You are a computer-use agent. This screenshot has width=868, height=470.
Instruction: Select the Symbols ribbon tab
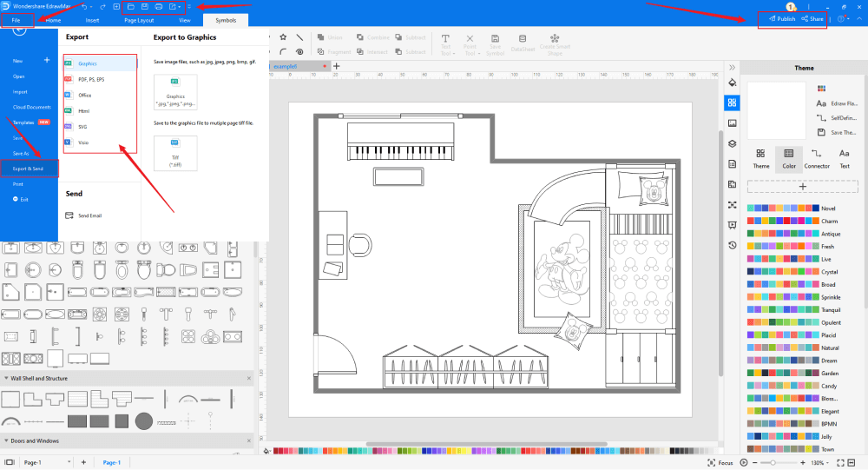226,20
